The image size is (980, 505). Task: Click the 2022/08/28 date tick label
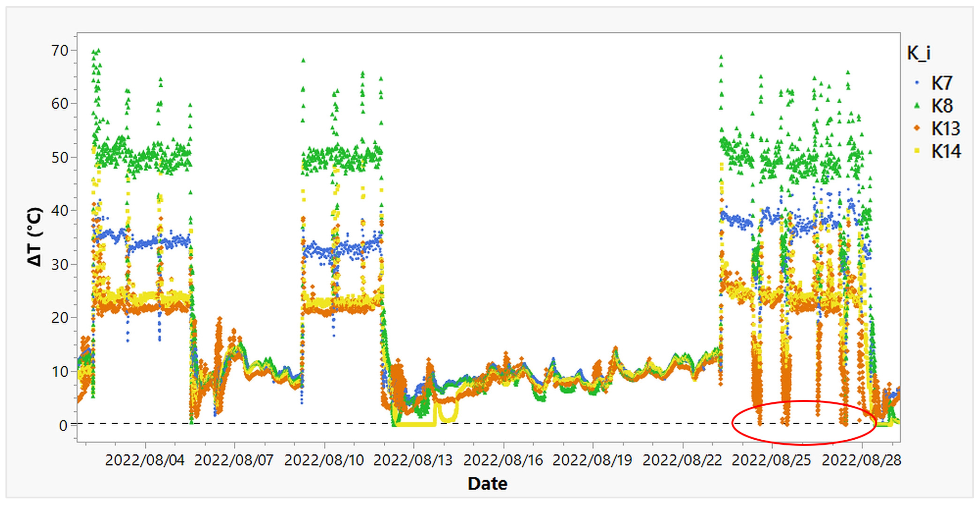[861, 460]
